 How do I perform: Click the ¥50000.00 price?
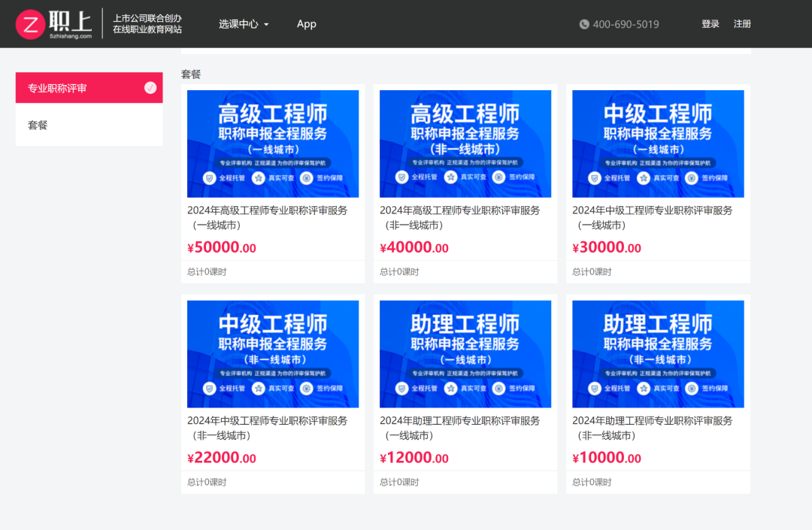pyautogui.click(x=222, y=248)
